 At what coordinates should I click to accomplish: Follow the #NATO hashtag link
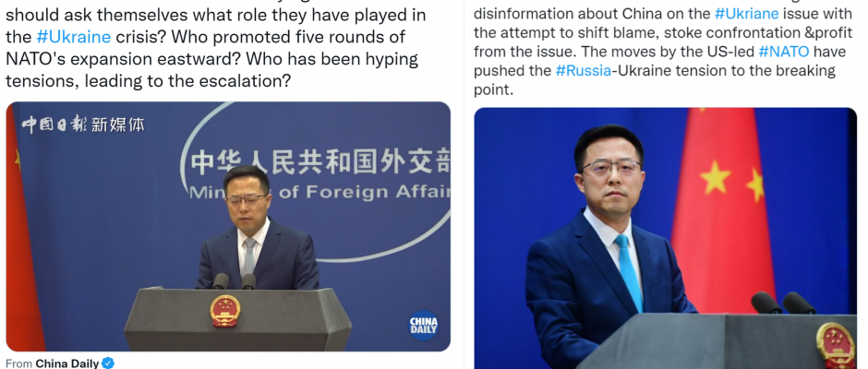click(x=784, y=52)
